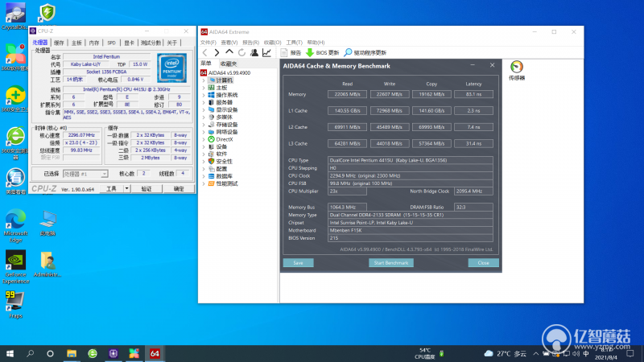Click the AIDA64 up-level arrow icon
Viewport: 644px width, 362px height.
[229, 52]
